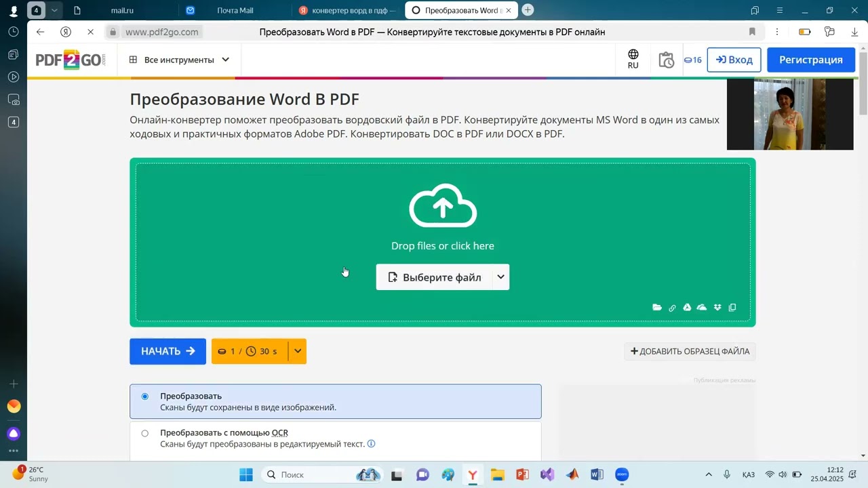868x488 pixels.
Task: Click the tab counter showing 4
Action: [x=36, y=10]
